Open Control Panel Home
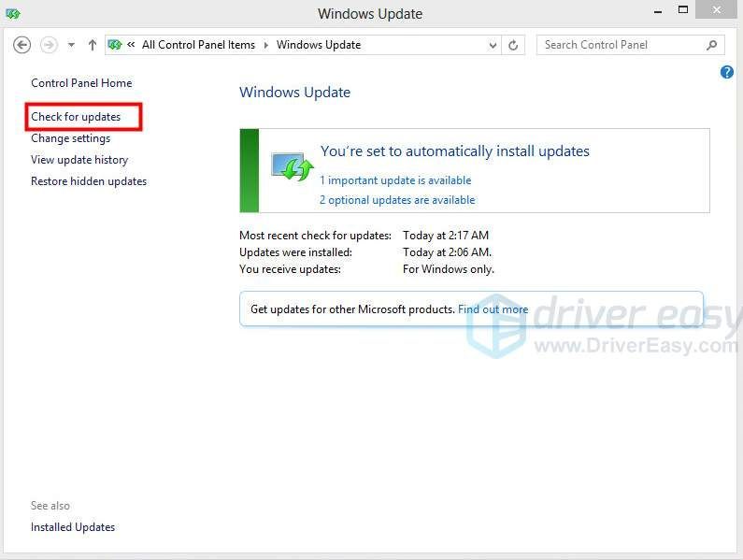 pyautogui.click(x=81, y=83)
